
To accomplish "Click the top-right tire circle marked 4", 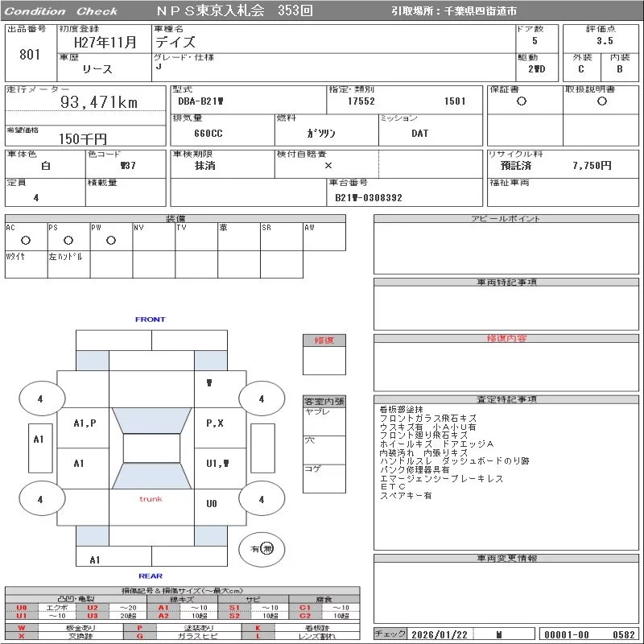I will pyautogui.click(x=261, y=398).
